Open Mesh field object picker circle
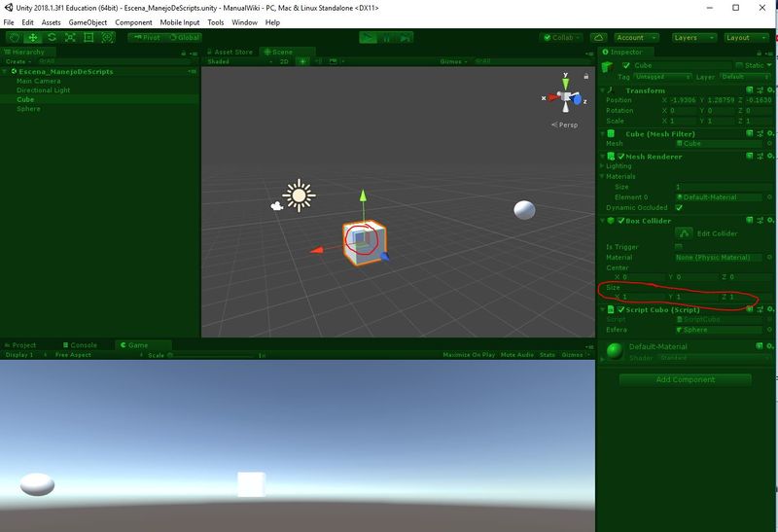The height and width of the screenshot is (532, 778). point(769,143)
